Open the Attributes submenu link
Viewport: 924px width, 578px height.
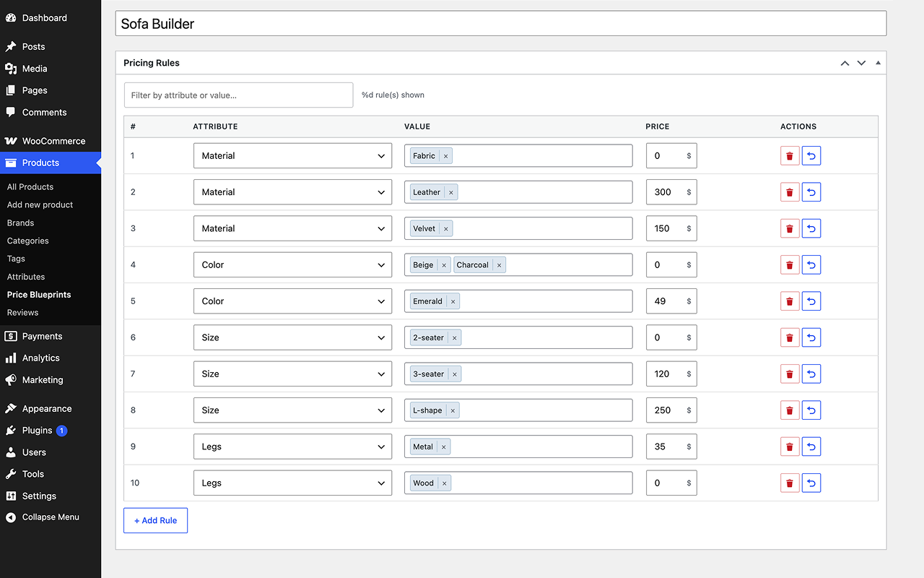pos(26,277)
